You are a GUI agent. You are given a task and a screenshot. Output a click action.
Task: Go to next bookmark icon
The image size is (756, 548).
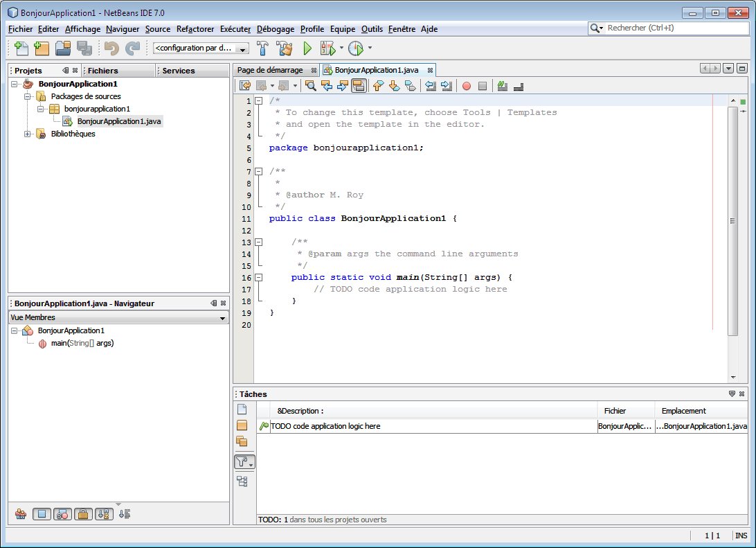395,86
